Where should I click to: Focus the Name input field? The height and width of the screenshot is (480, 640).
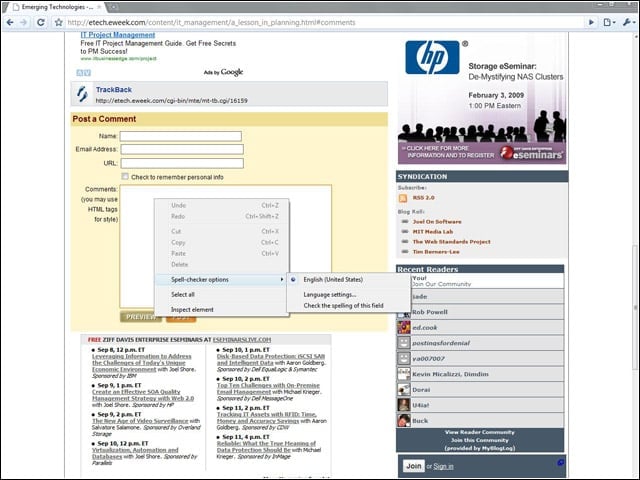point(180,136)
